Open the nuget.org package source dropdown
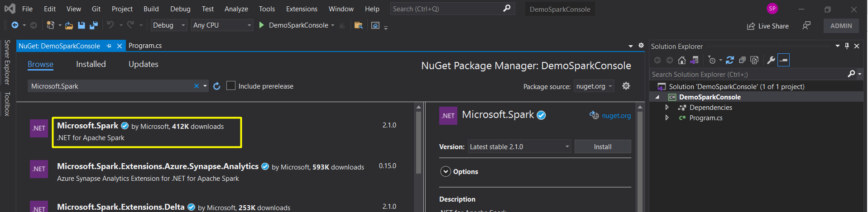 (594, 86)
